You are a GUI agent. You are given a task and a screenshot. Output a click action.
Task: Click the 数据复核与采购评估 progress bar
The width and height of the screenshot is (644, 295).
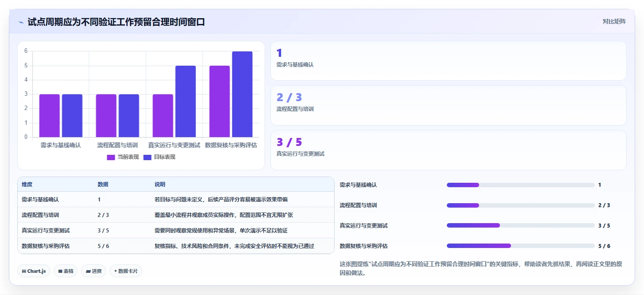point(520,246)
